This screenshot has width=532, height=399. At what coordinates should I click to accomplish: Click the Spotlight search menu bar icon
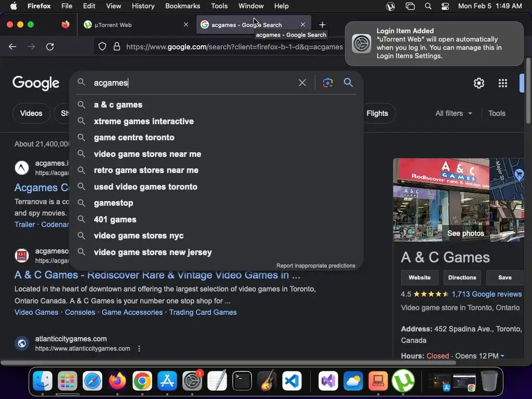pos(428,6)
